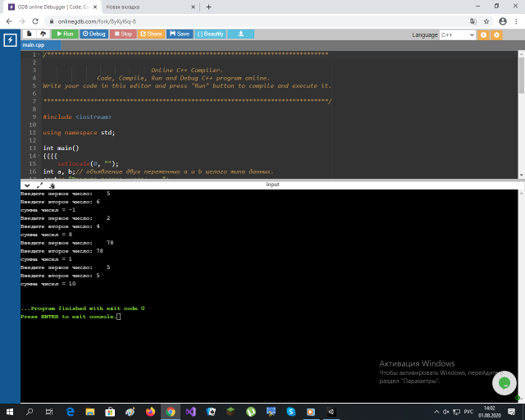Open the Language dropdown showing C++
The height and width of the screenshot is (420, 525).
tap(458, 34)
